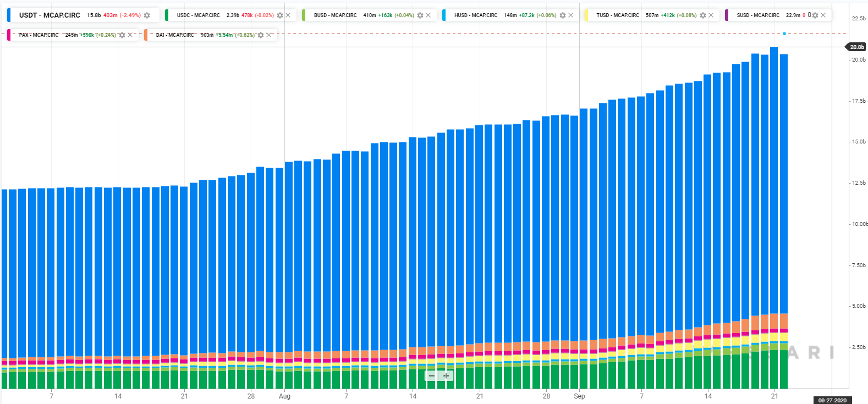Open settings gear for USDC series
This screenshot has height=404, width=868.
(280, 15)
